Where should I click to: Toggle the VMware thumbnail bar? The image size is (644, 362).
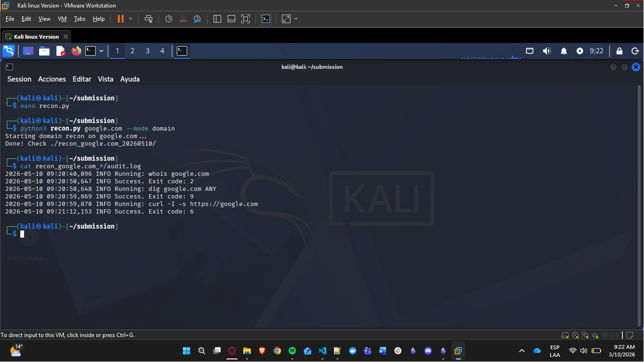point(231,19)
